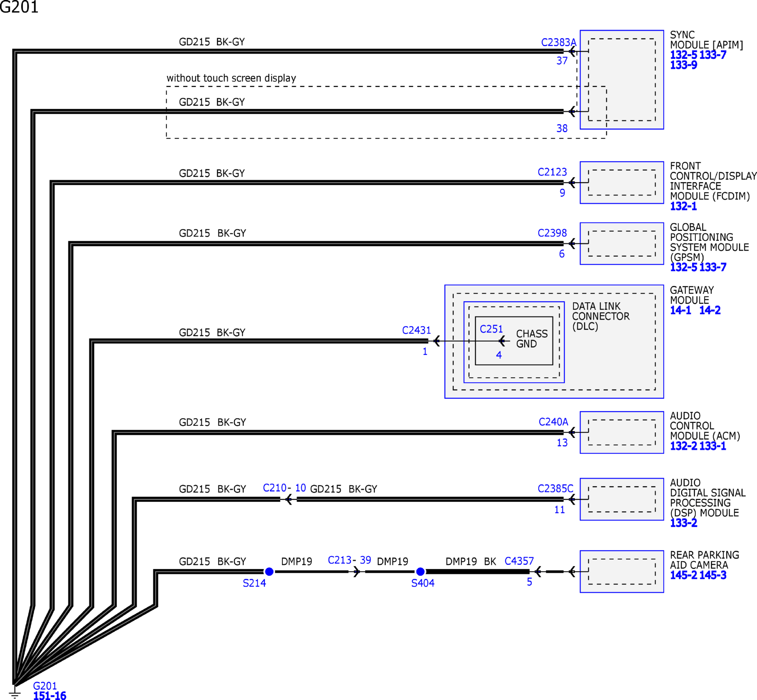
Task: Open the 132-1 FCDIM page reference
Action: [683, 206]
